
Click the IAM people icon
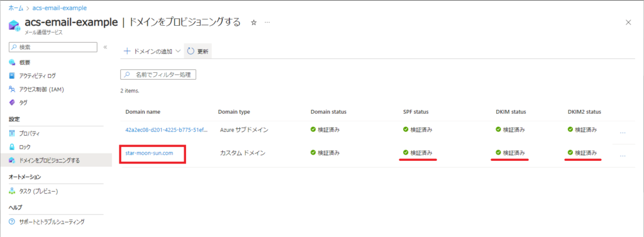[12, 89]
